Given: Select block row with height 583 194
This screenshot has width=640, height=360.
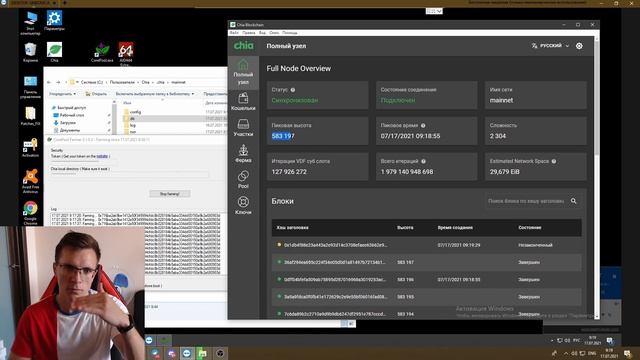Looking at the screenshot, I should (x=427, y=313).
